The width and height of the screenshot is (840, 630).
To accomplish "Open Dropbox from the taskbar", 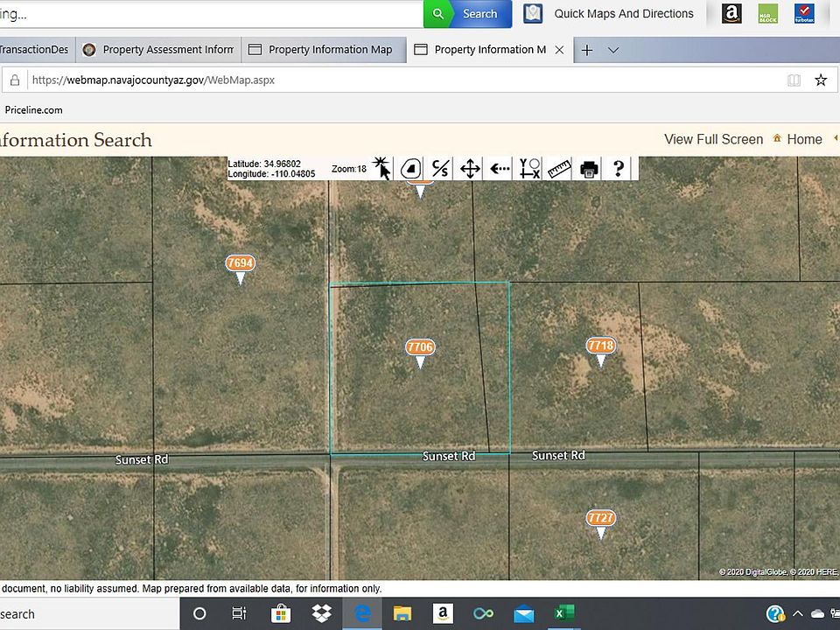I will pyautogui.click(x=320, y=613).
